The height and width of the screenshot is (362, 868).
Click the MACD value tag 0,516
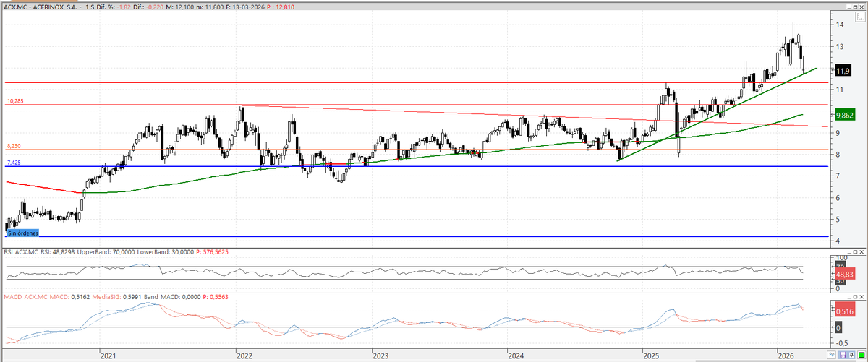coord(845,311)
